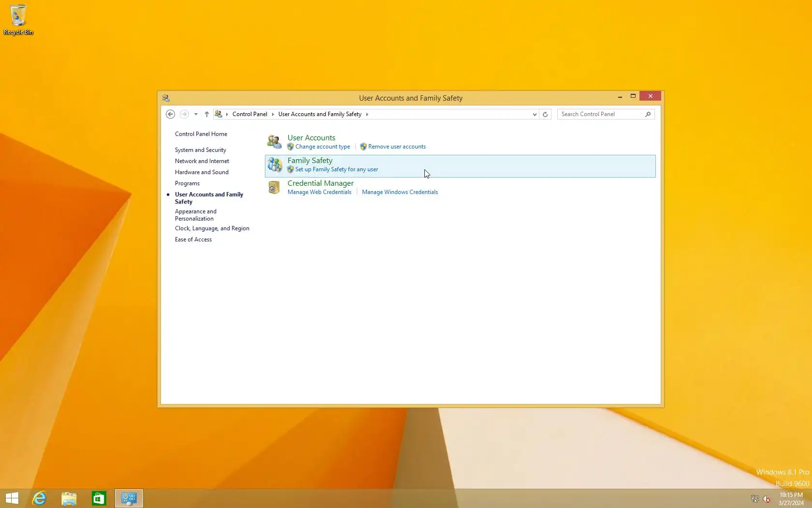
Task: Open Ease of Access category
Action: pyautogui.click(x=193, y=239)
